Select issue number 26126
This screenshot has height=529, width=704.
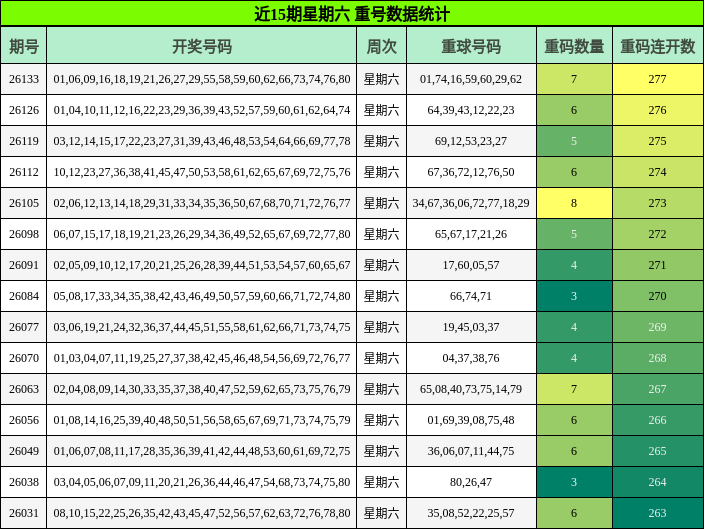click(x=24, y=110)
